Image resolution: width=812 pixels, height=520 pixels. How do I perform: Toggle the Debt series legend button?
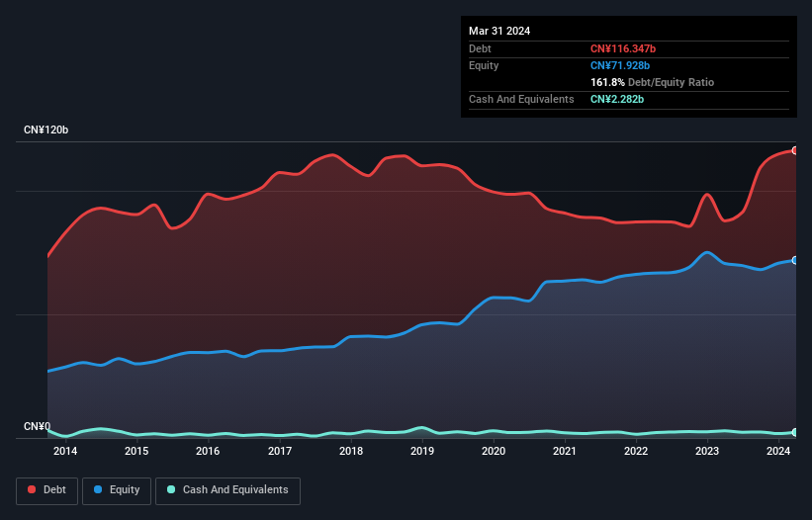tap(47, 490)
